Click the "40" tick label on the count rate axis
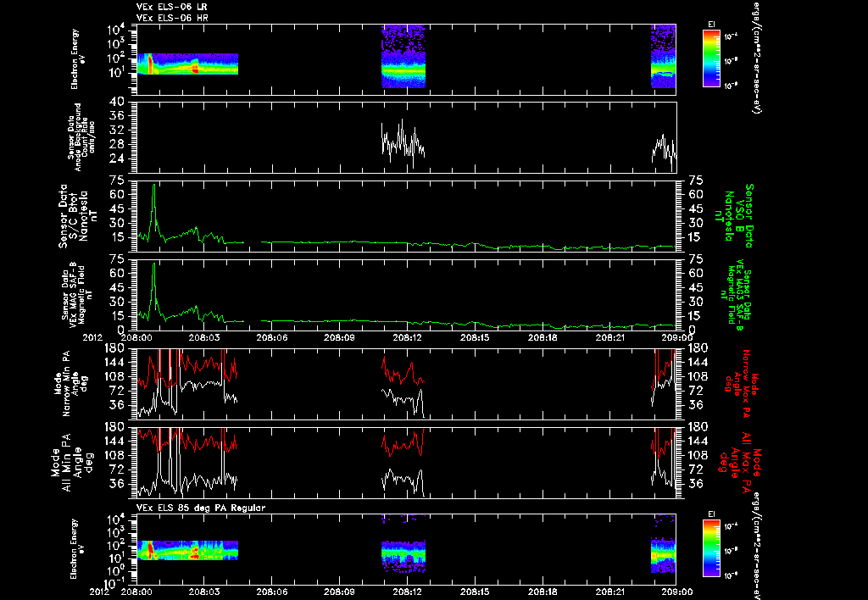 click(117, 102)
